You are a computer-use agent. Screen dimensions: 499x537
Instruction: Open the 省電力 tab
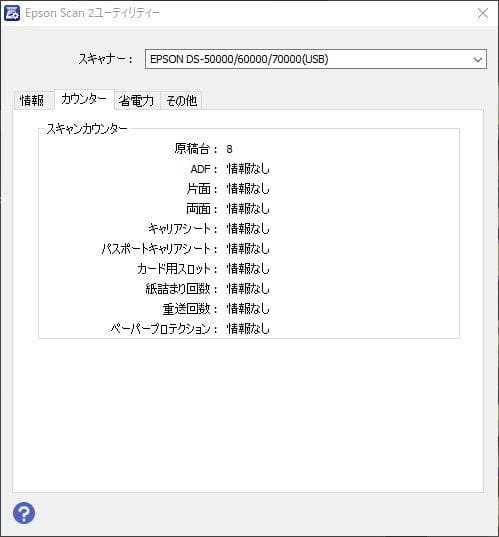point(136,100)
